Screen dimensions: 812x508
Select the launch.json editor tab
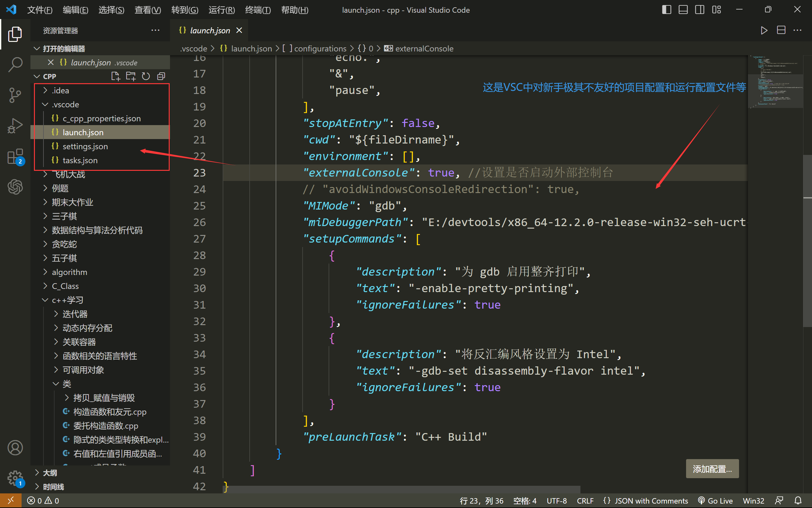tap(209, 30)
